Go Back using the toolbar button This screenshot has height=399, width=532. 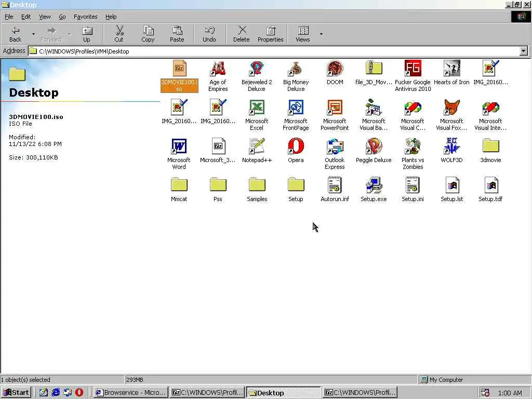pos(15,34)
